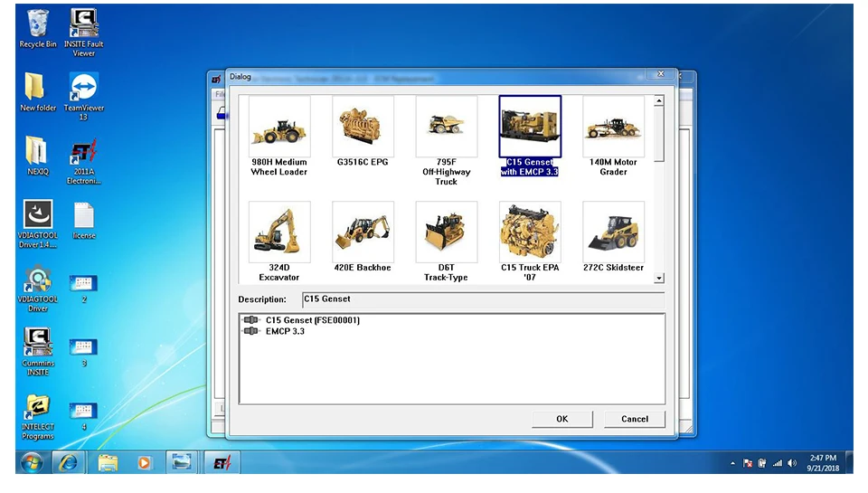
Task: Click the picture app taskbar button
Action: tap(182, 462)
